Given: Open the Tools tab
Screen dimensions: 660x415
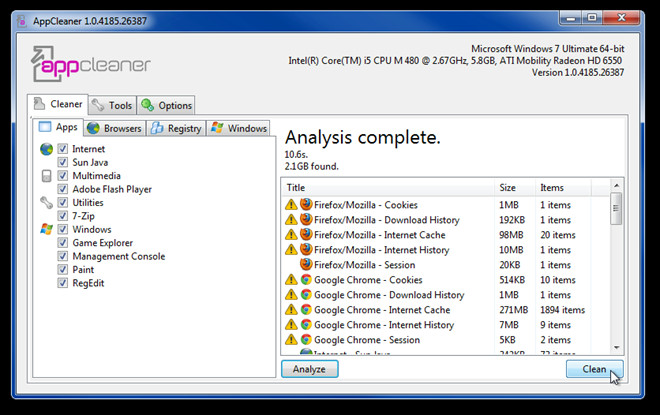Looking at the screenshot, I should tap(112, 105).
